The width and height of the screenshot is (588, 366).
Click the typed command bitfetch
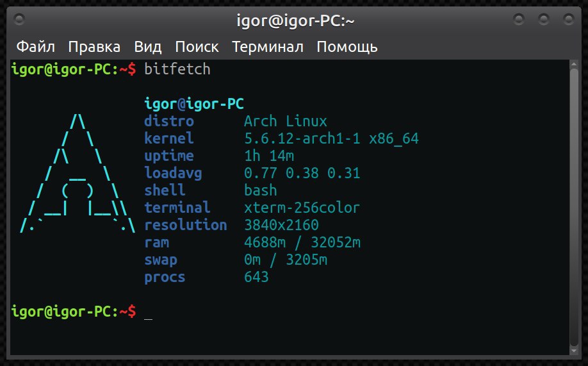177,69
